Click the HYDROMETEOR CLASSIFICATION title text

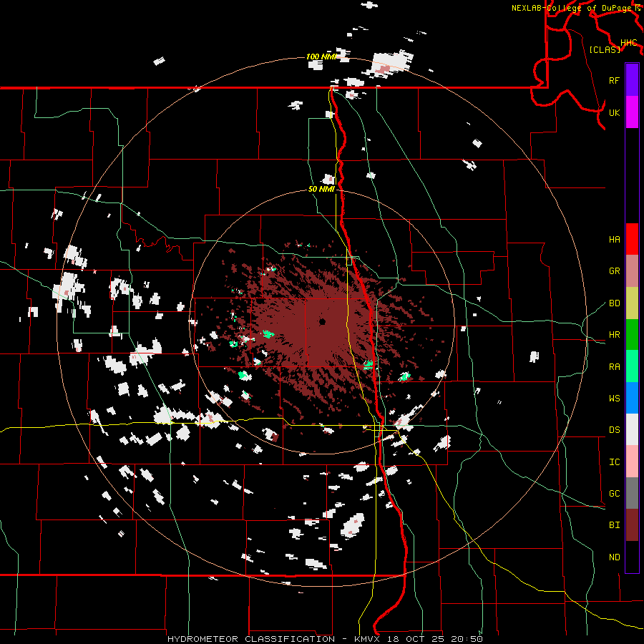tap(251, 639)
